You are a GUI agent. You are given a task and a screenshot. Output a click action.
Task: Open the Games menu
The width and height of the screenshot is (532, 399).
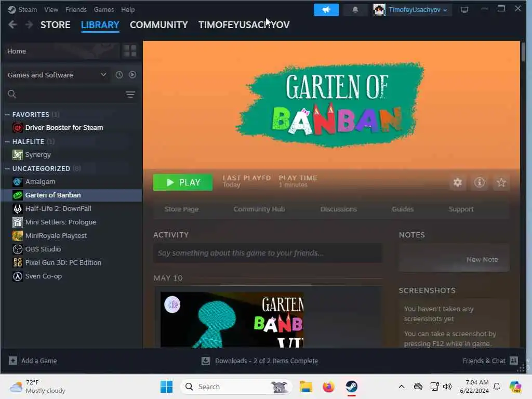click(104, 9)
